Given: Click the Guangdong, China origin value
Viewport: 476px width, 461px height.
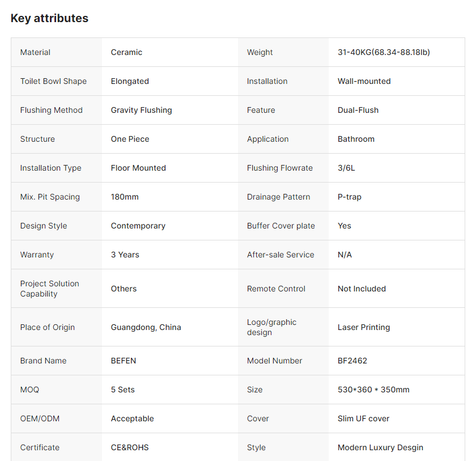Looking at the screenshot, I should 146,327.
